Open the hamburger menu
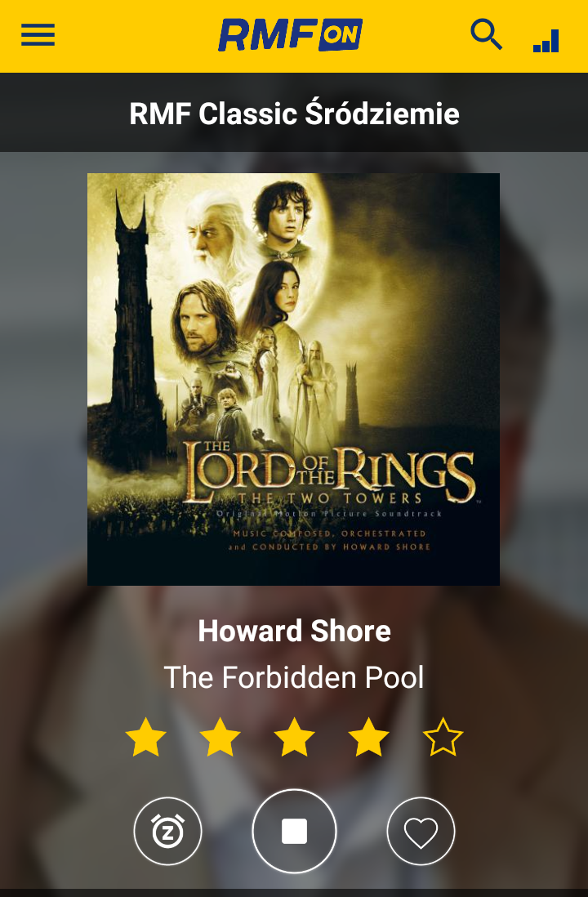The height and width of the screenshot is (897, 588). pos(38,35)
